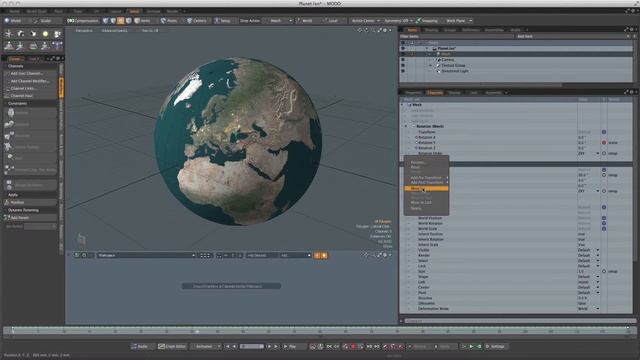Switch to the Shading tab in item panel
The image size is (640, 360).
click(431, 30)
